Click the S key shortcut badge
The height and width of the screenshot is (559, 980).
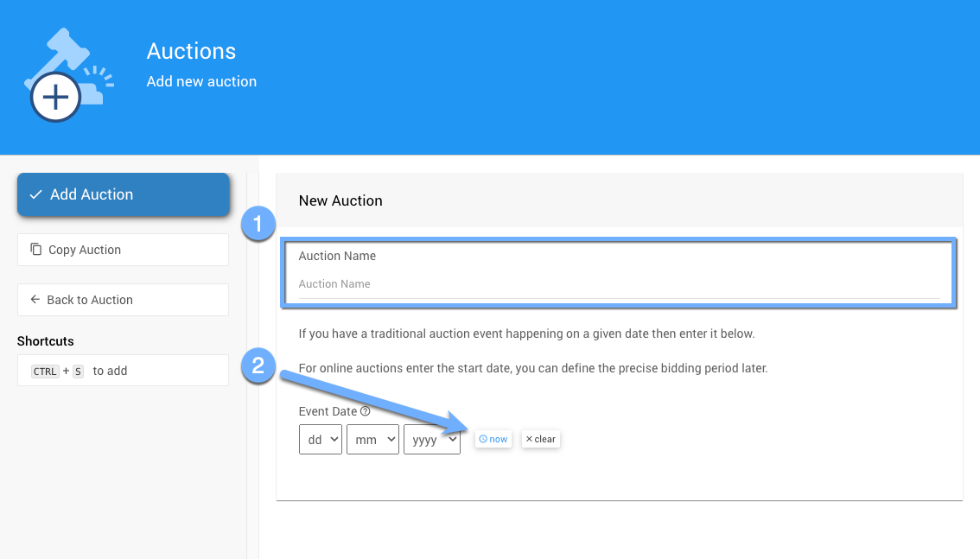[77, 372]
